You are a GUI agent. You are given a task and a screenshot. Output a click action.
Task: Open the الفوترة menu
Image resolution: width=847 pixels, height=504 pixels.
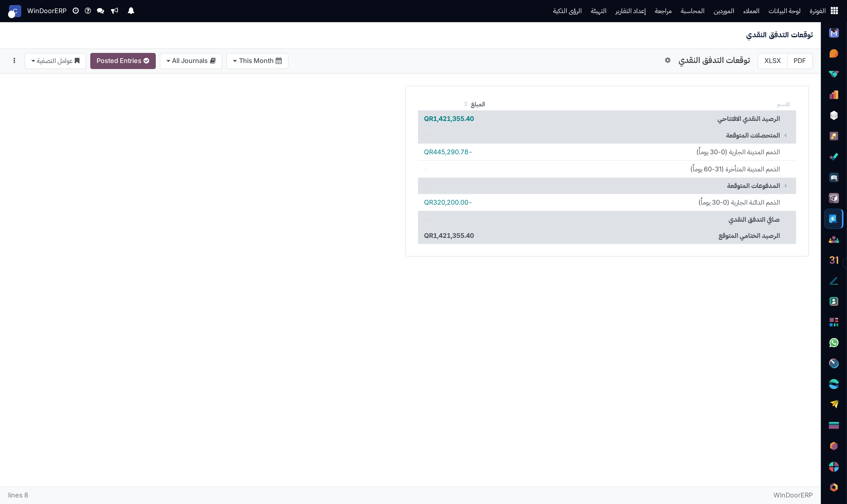coord(818,11)
